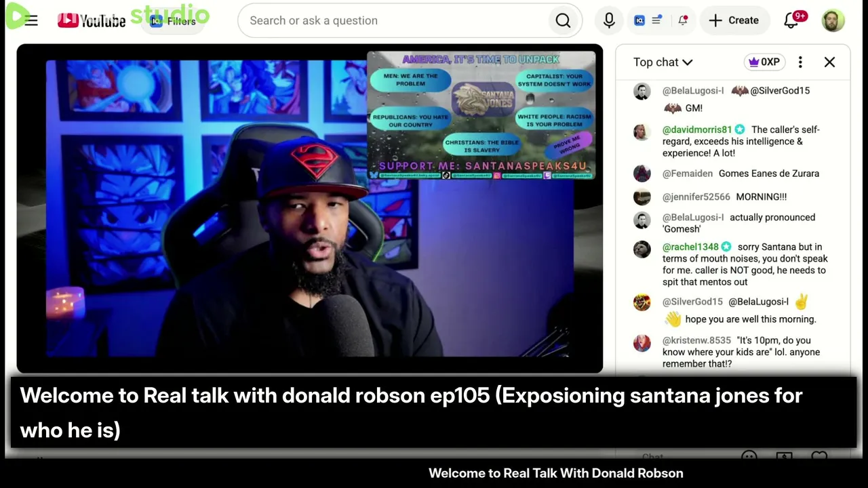Open the account profile avatar menu
Viewport: 868px width, 488px height.
coord(833,20)
